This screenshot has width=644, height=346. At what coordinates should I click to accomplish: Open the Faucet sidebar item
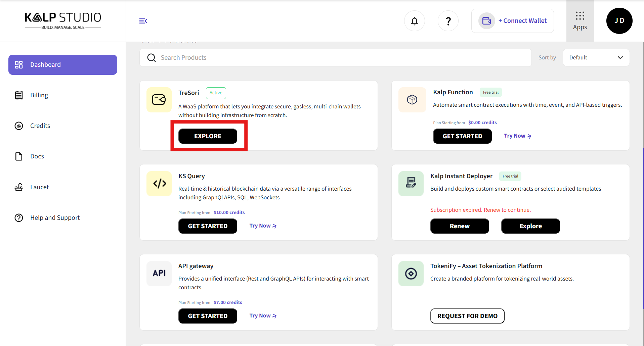click(x=39, y=187)
